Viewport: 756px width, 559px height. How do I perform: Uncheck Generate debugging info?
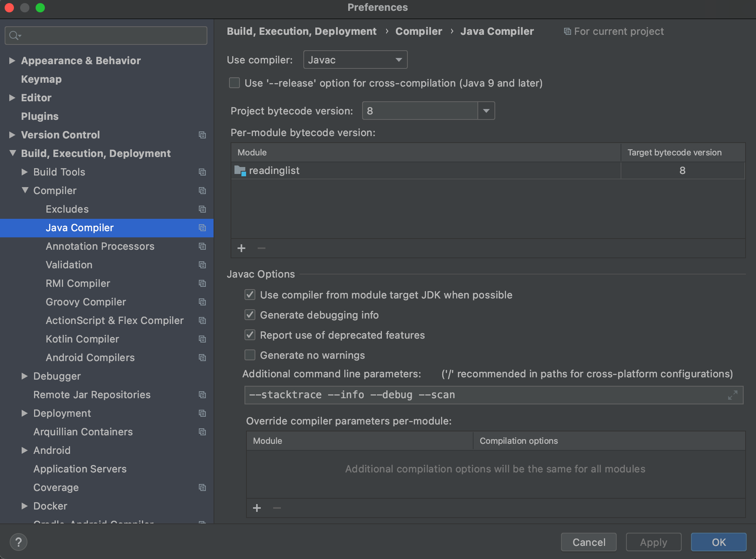[250, 315]
